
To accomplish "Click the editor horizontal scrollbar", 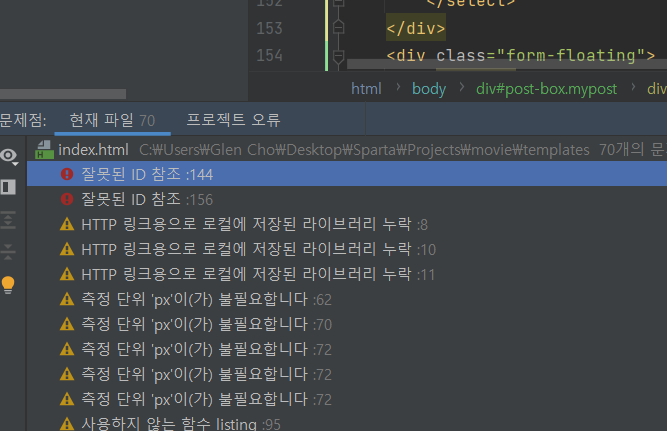I will click(x=507, y=64).
